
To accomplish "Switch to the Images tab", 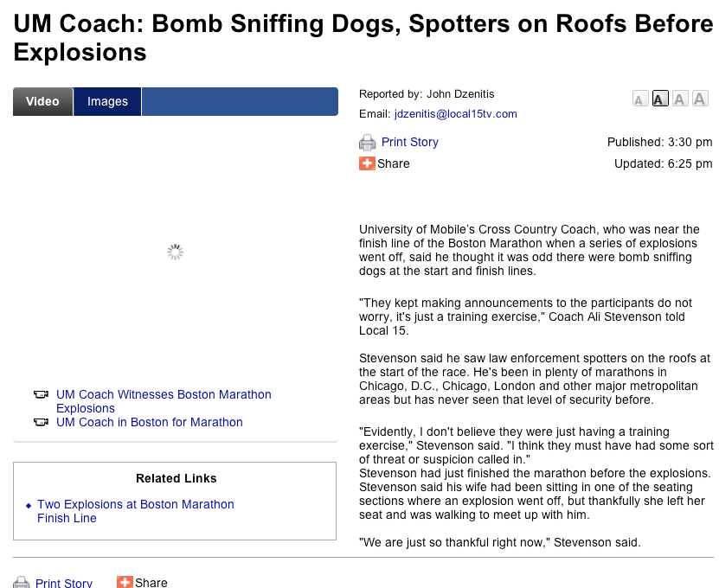I will [107, 101].
